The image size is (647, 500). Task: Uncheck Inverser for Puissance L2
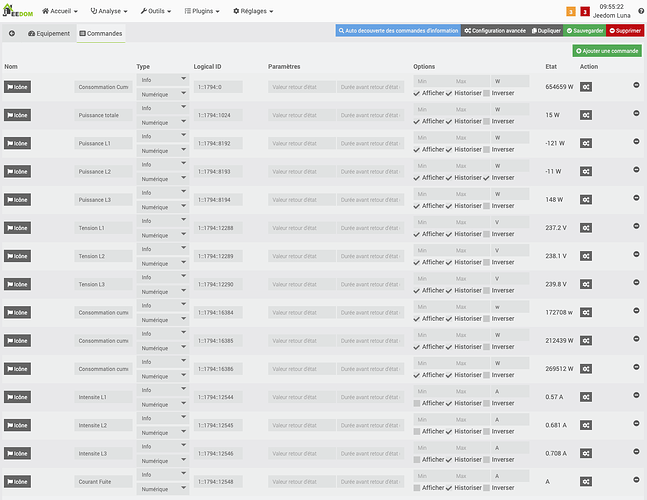click(486, 178)
